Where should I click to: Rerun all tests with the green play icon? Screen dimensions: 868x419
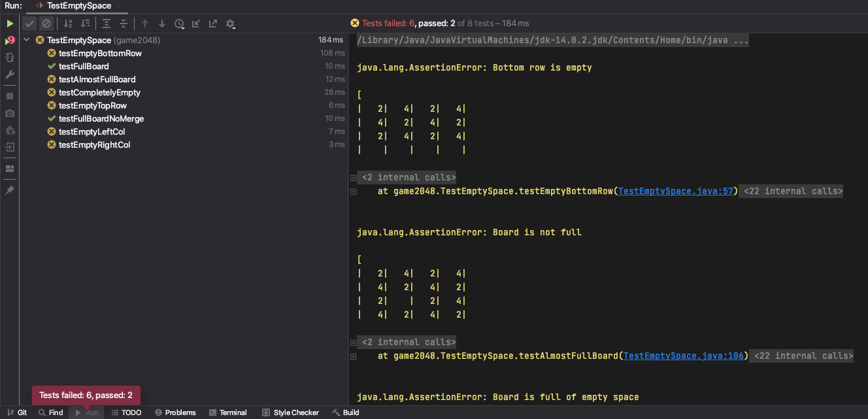click(x=9, y=23)
